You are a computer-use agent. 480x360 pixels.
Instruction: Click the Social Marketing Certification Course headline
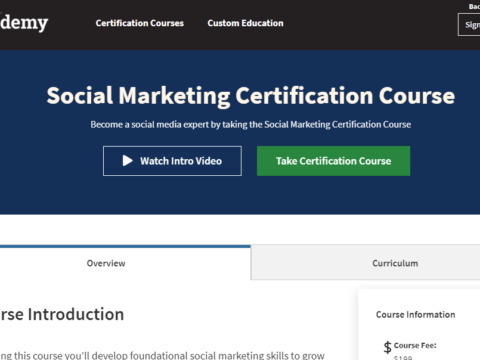click(x=251, y=96)
